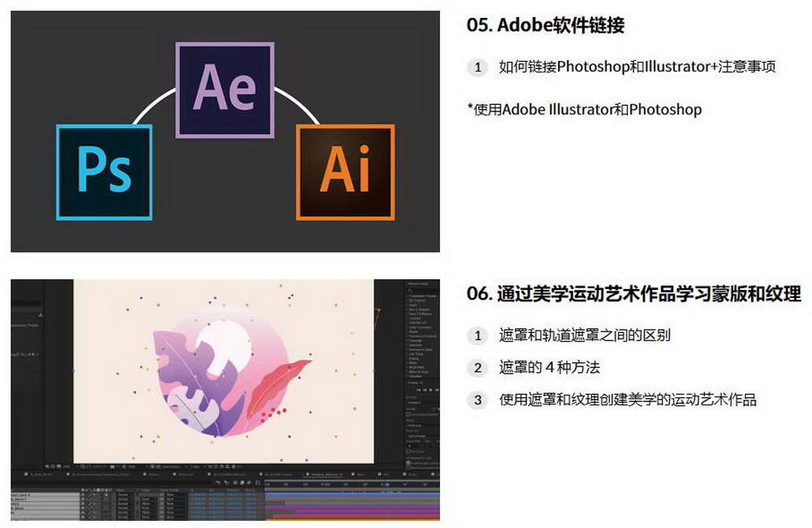812x528 pixels.
Task: Select the lesson '如何链接Photoshop和Illustrator+注意事项'
Action: 637,67
